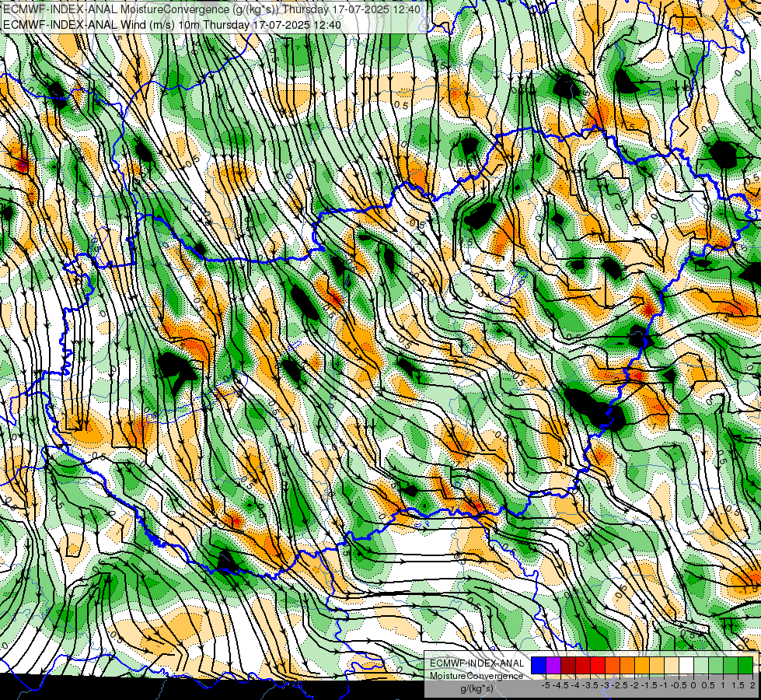The height and width of the screenshot is (700, 761).
Task: Select the pale peach swatch between -1 and -0.5
Action: (x=672, y=665)
